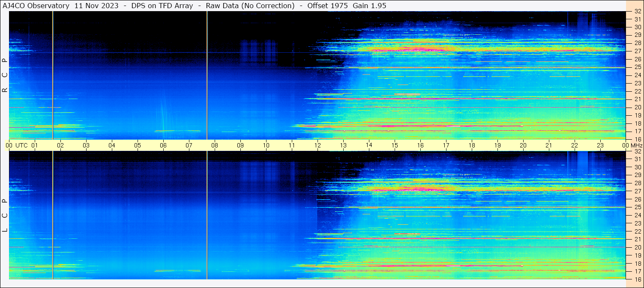644x288 pixels.
Task: Click the pink vertical line near 01:40 in LCP panel
Action: pos(53,214)
